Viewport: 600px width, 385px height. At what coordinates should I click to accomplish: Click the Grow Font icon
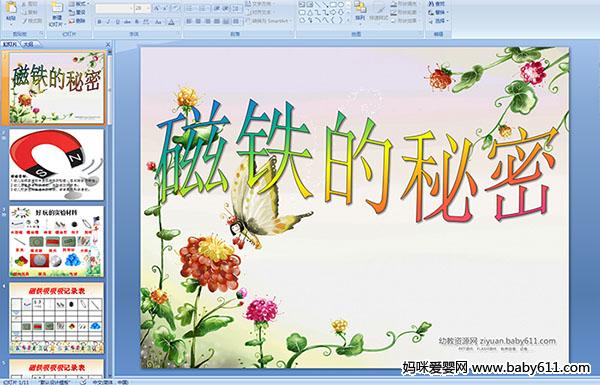(x=157, y=8)
